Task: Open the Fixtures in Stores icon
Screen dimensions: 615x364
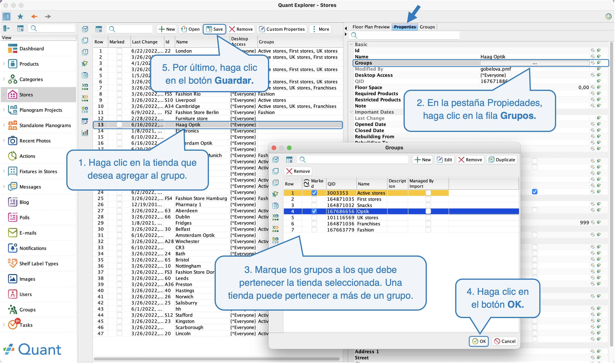Action: (13, 171)
